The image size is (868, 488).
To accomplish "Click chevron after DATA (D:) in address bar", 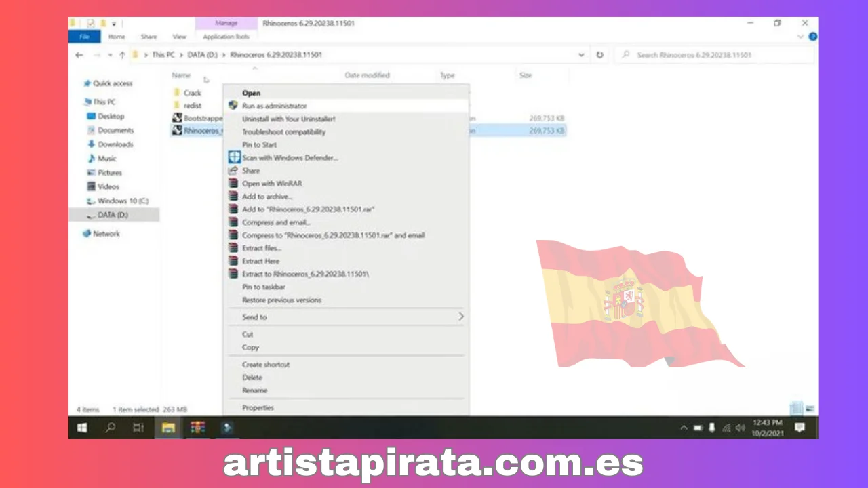I will pyautogui.click(x=224, y=55).
